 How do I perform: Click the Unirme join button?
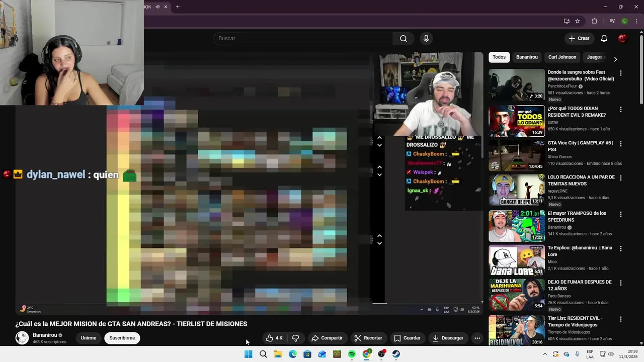[x=89, y=338]
